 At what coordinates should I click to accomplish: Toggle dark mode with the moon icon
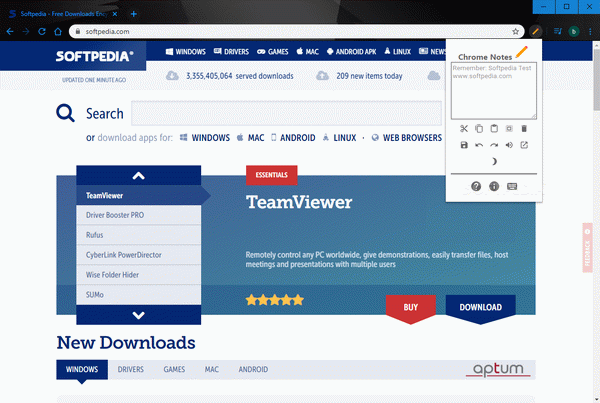(x=494, y=162)
